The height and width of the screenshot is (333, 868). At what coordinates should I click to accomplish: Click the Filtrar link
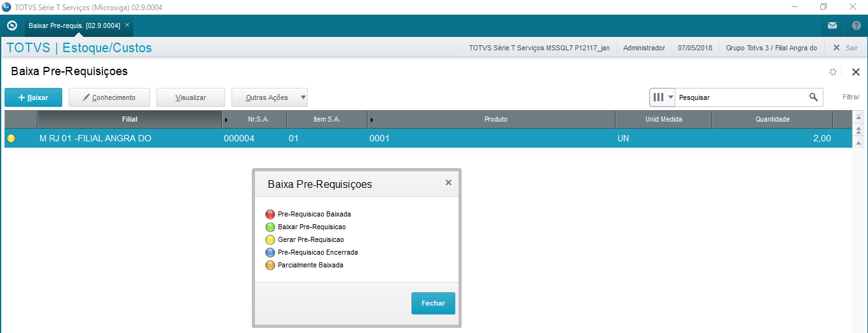coord(851,97)
